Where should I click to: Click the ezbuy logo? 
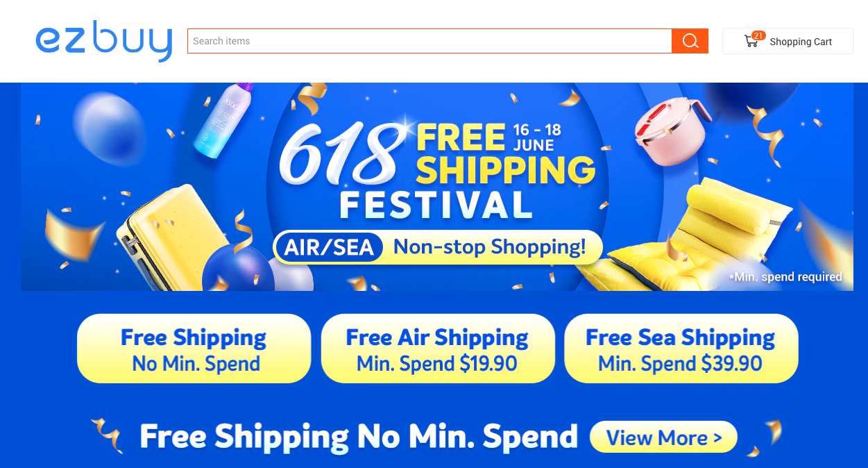pyautogui.click(x=103, y=42)
